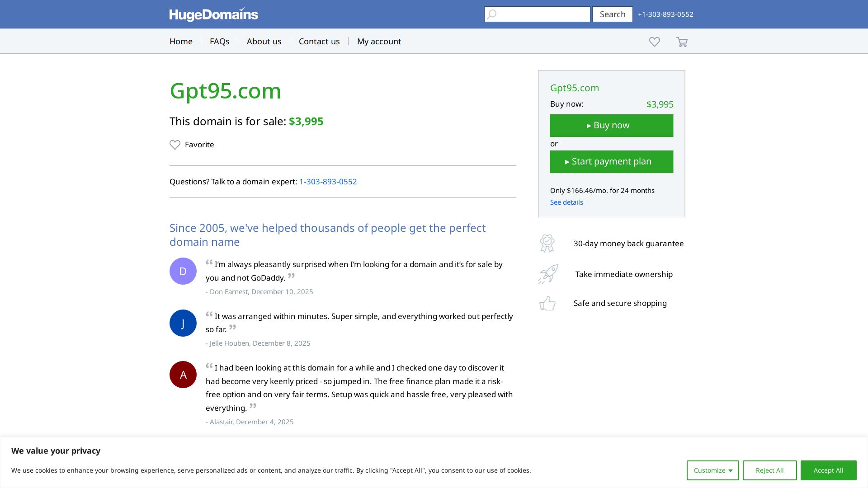This screenshot has height=488, width=868.
Task: Open the favorites heart icon in navbar
Action: click(x=654, y=42)
